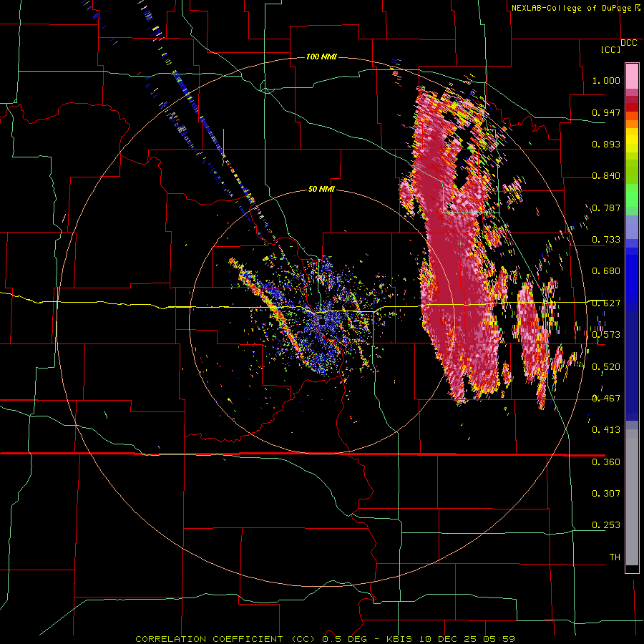
Task: Select the 0.787 legend value
Action: pyautogui.click(x=606, y=208)
